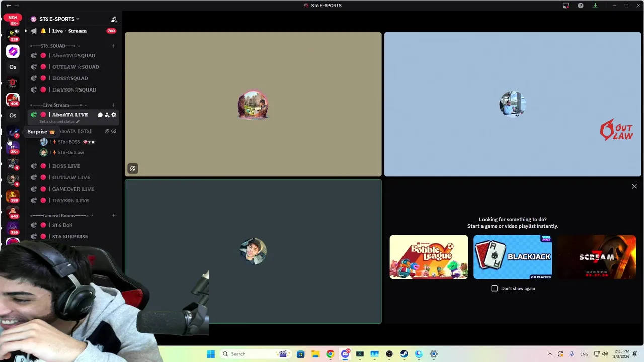Open the server with 405 badge
644x362 pixels.
pyautogui.click(x=13, y=99)
